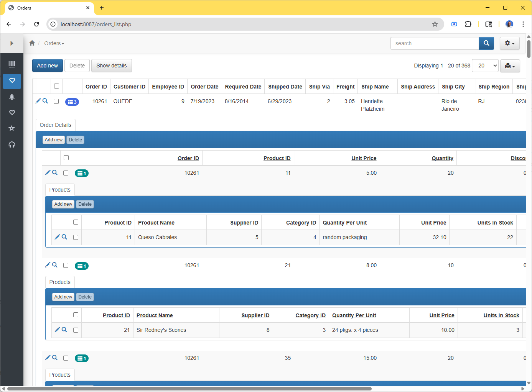This screenshot has height=392, width=532.
Task: Click the tree icon in the sidebar
Action: tap(12, 97)
